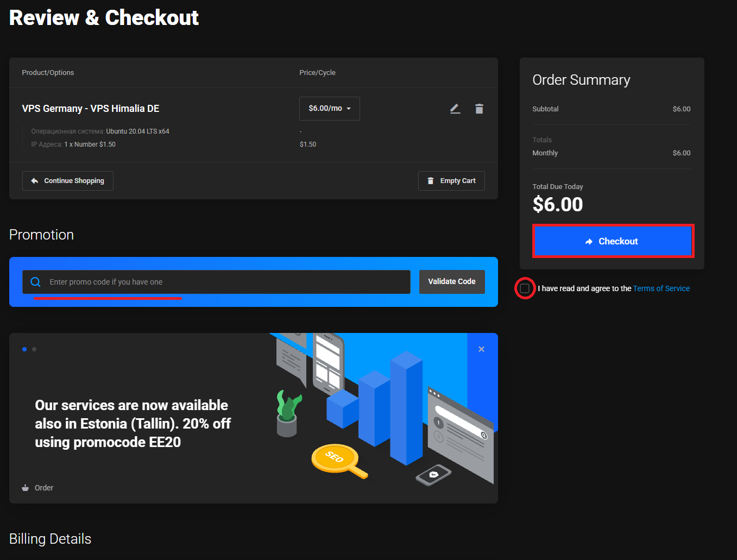Select second banner slide dot
Image resolution: width=737 pixels, height=560 pixels.
pos(34,349)
